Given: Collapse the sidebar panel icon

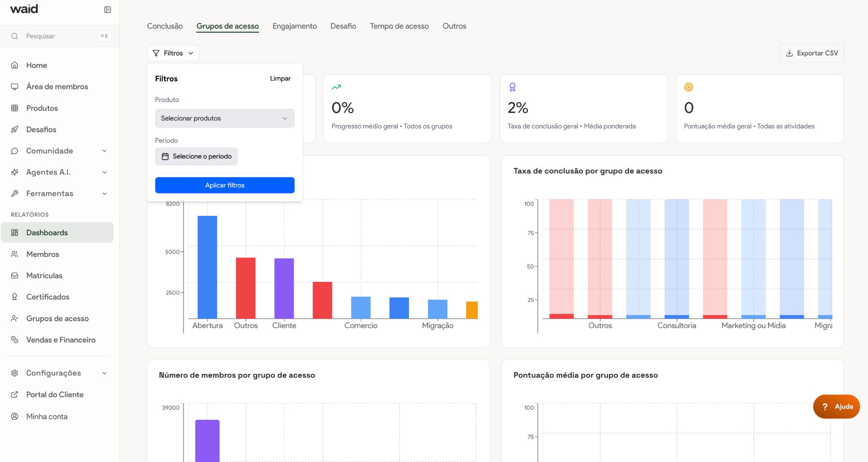Looking at the screenshot, I should click(108, 10).
